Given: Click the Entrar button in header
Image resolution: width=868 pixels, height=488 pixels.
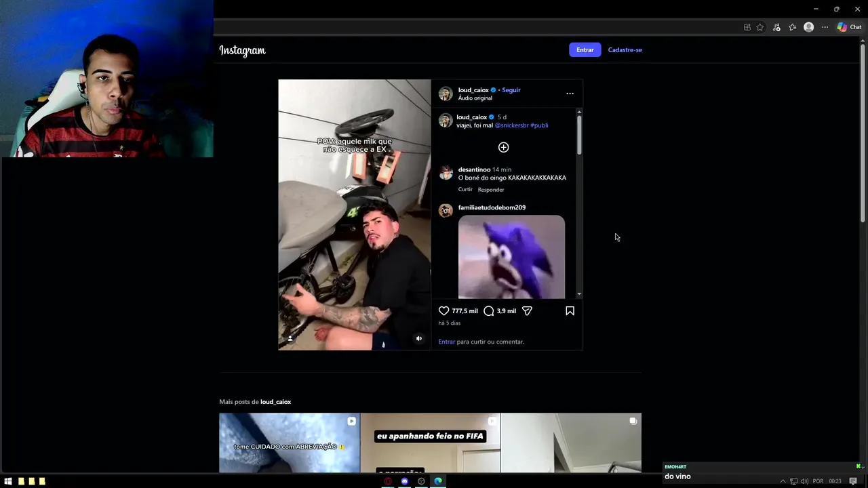Looking at the screenshot, I should [585, 49].
